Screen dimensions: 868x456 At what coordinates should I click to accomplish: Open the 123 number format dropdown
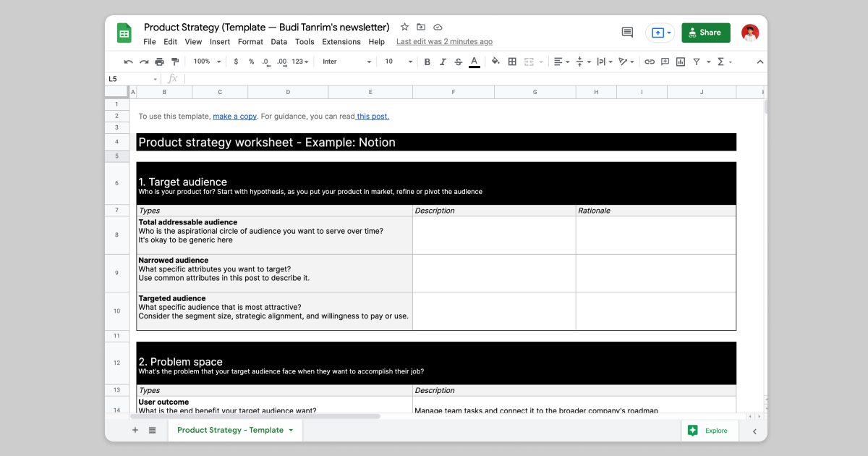click(x=300, y=62)
